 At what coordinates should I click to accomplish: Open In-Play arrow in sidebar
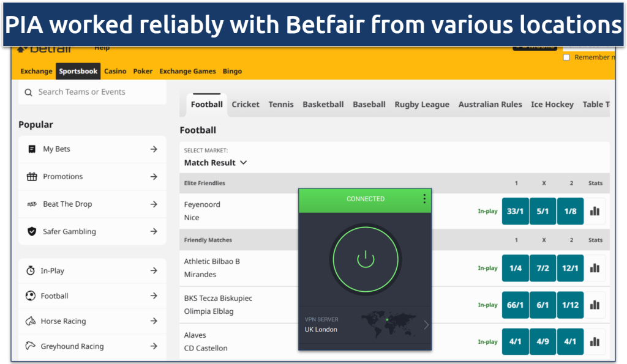tap(154, 270)
